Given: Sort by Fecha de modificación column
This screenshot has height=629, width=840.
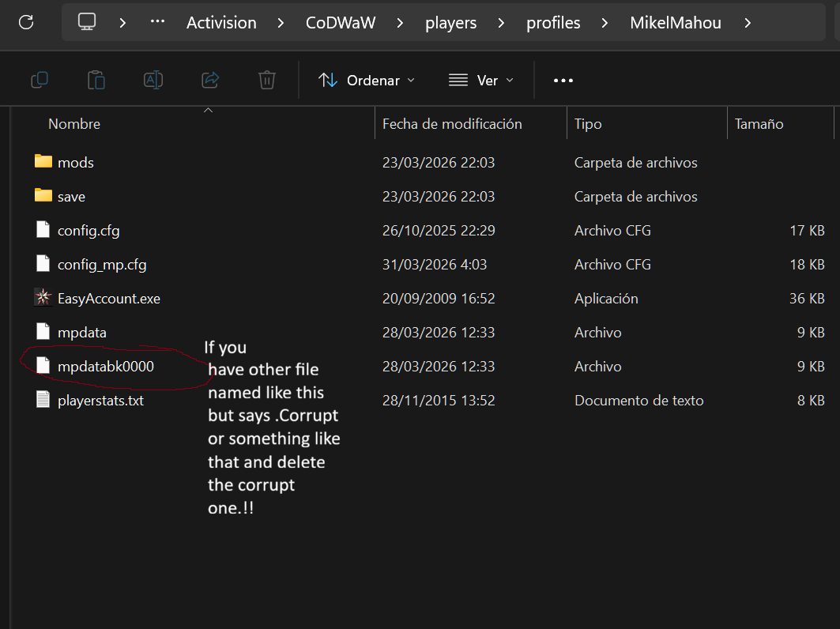Looking at the screenshot, I should [452, 124].
